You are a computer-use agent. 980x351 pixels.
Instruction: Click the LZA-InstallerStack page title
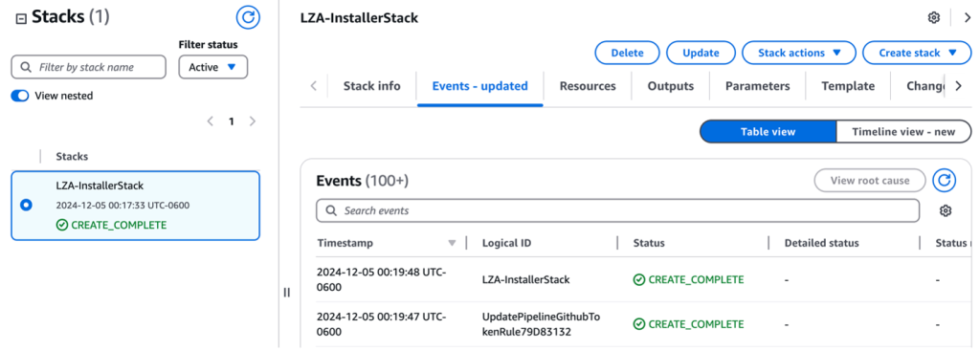click(x=359, y=18)
